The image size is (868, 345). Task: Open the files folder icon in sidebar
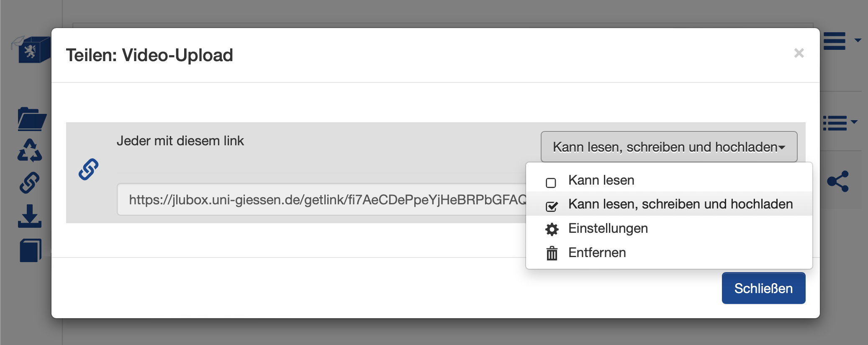click(31, 119)
